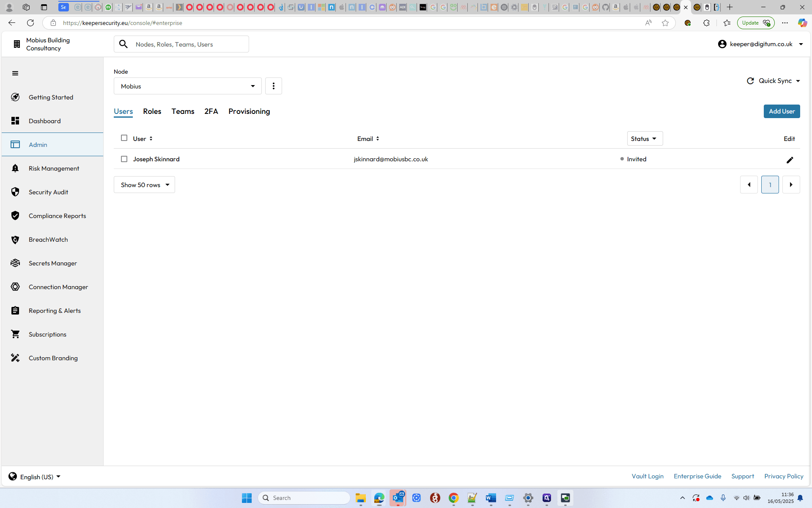Screen dimensions: 812x508
Task: Click Security Audit shield icon
Action: (15, 192)
